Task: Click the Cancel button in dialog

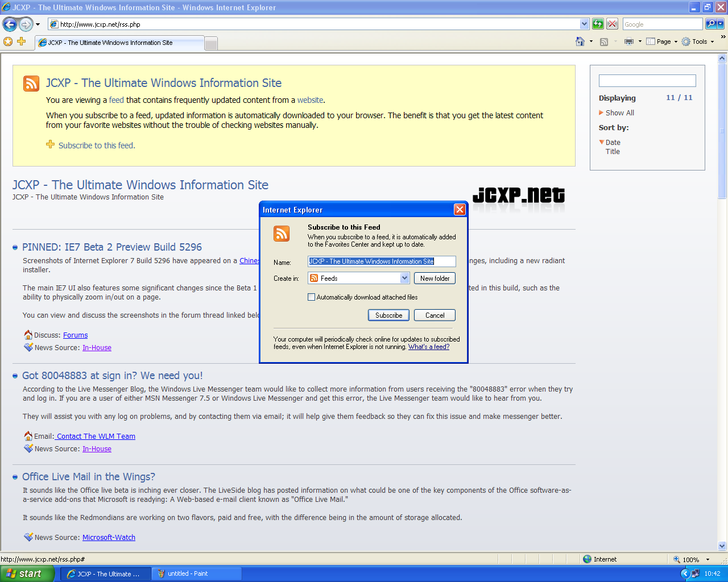Action: coord(435,315)
